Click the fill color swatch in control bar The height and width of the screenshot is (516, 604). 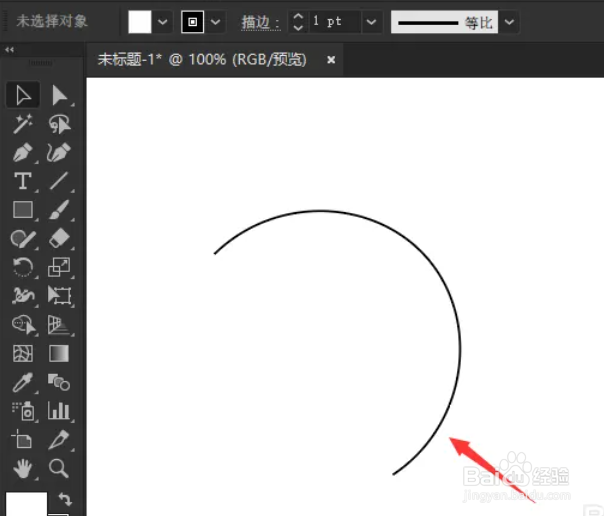click(139, 22)
